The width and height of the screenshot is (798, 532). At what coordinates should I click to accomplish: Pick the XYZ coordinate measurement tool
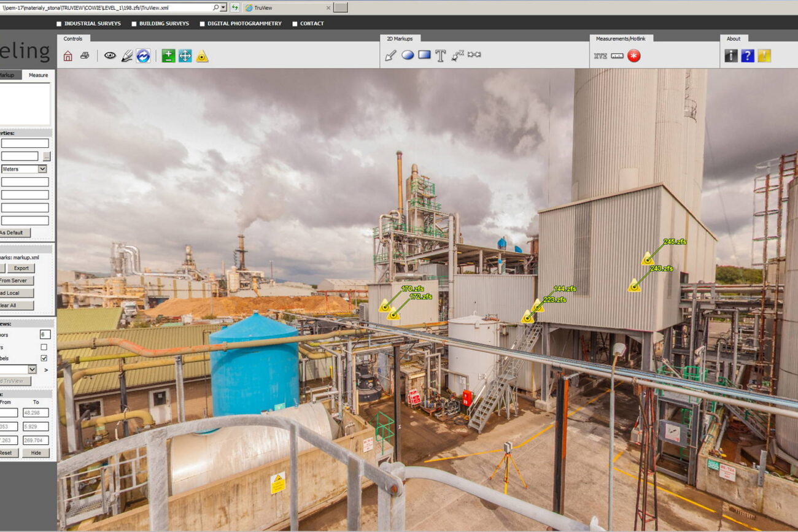pos(600,55)
